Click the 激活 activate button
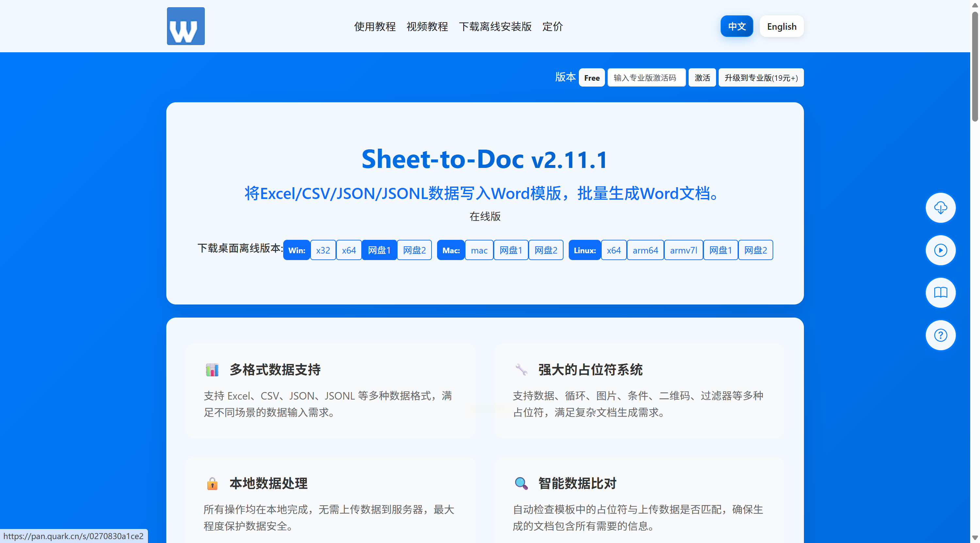Viewport: 980px width, 543px height. [x=702, y=78]
